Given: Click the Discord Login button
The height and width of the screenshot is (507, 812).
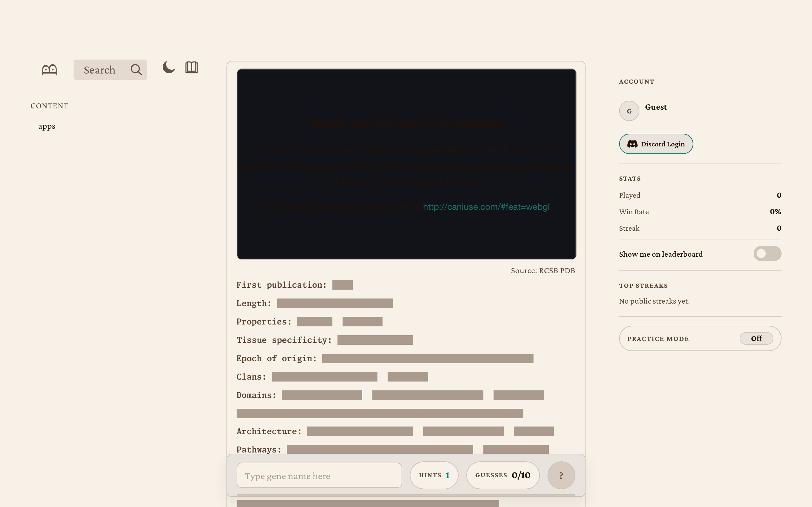Looking at the screenshot, I should click(656, 144).
